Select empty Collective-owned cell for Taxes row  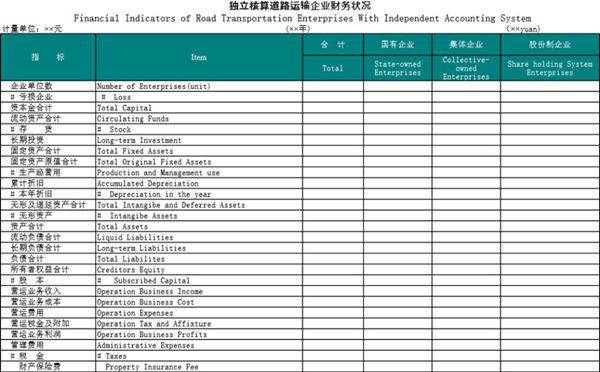pyautogui.click(x=466, y=356)
